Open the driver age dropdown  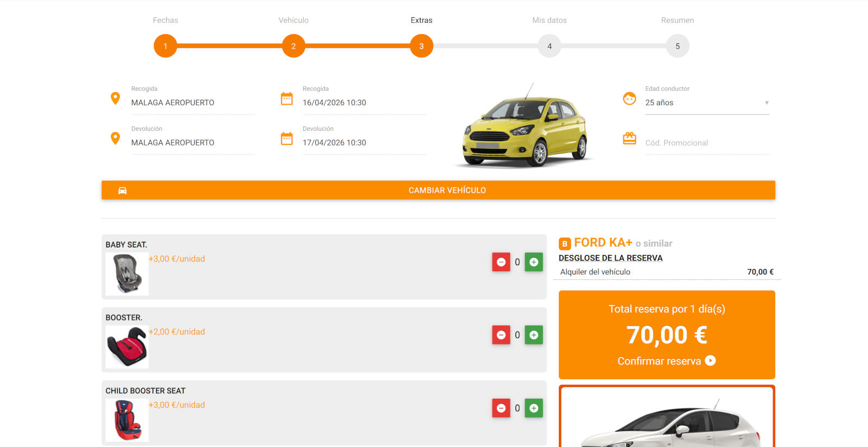(706, 103)
